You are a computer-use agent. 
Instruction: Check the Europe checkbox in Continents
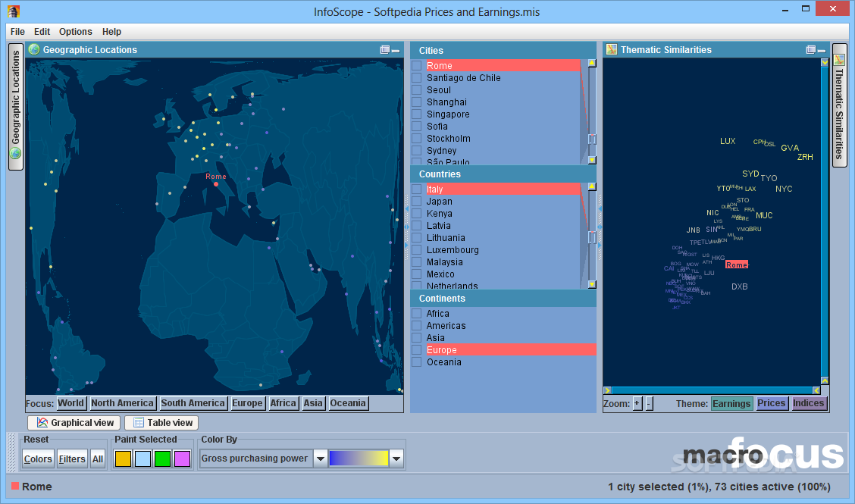(x=417, y=349)
